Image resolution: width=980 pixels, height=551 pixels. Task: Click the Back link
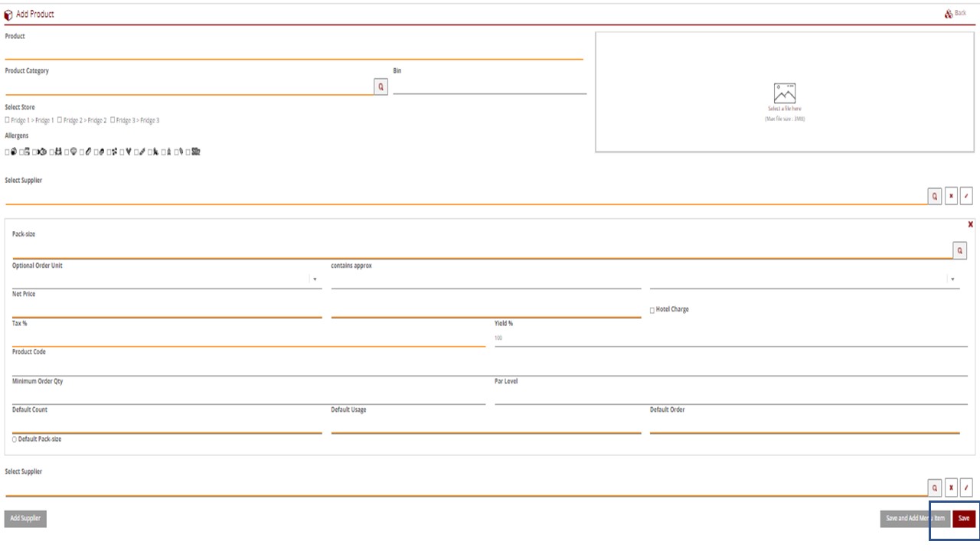[x=955, y=14]
